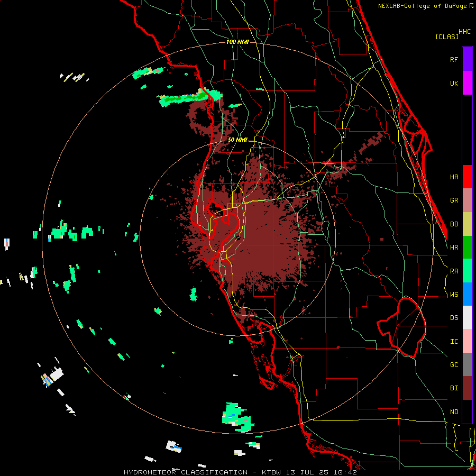Click the '13 JUL 25' date text

[x=309, y=472]
